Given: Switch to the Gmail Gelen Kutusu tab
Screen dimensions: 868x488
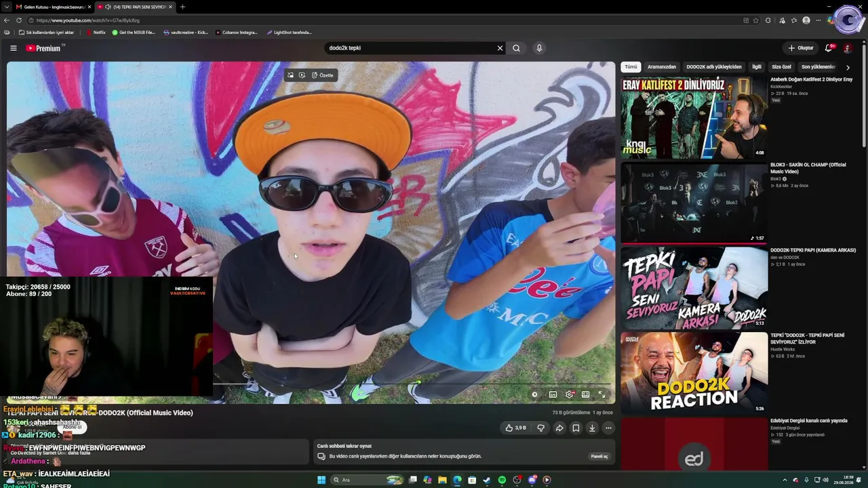Looking at the screenshot, I should [52, 7].
